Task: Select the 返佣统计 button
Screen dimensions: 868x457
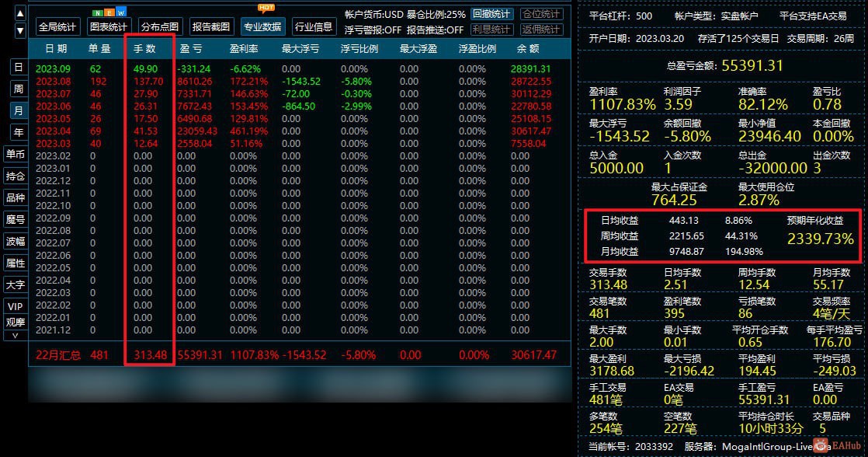Action: pos(542,30)
